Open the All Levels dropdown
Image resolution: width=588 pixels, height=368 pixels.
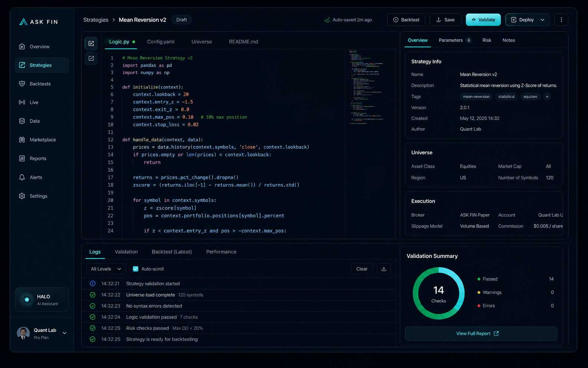(x=106, y=269)
